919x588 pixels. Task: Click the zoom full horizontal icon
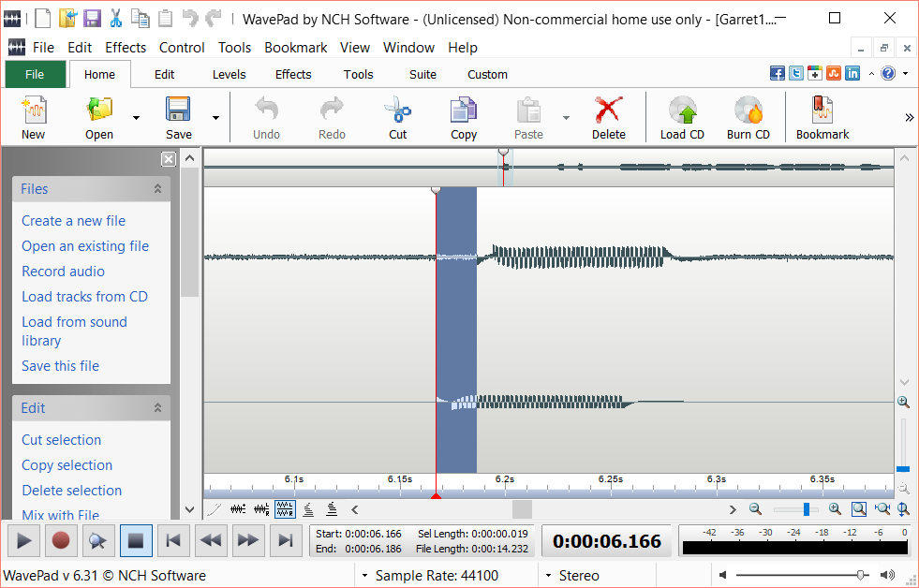pyautogui.click(x=882, y=509)
